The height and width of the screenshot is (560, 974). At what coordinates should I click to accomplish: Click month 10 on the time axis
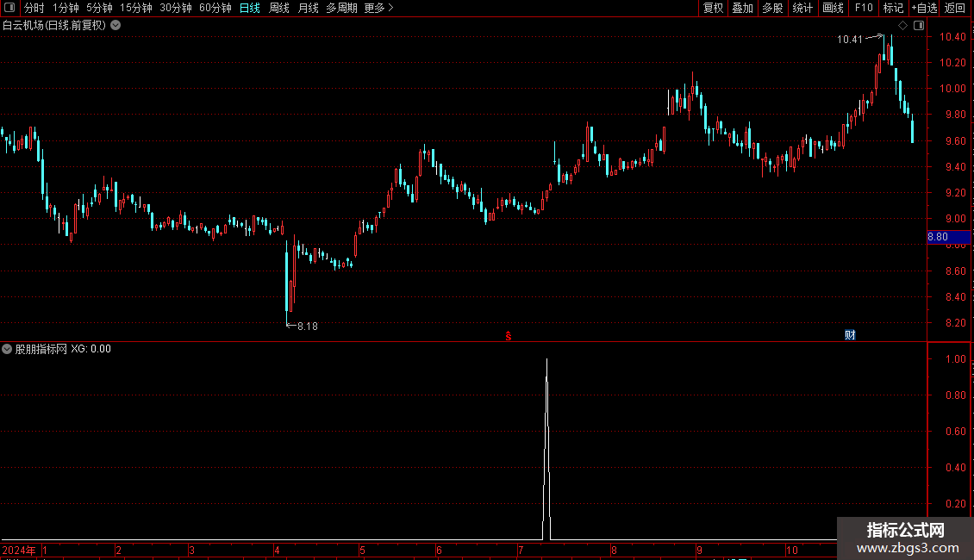tap(791, 550)
